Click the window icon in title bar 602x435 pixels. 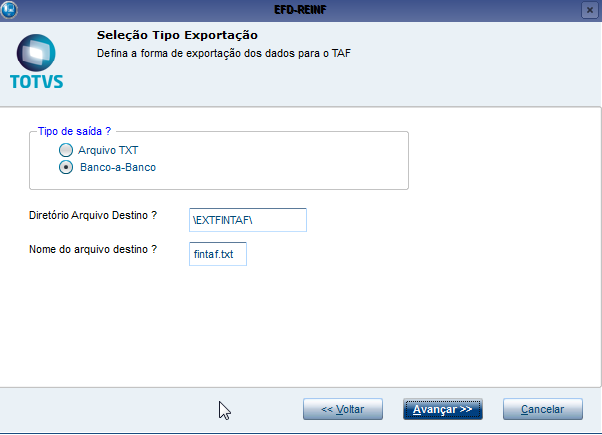tap(10, 8)
